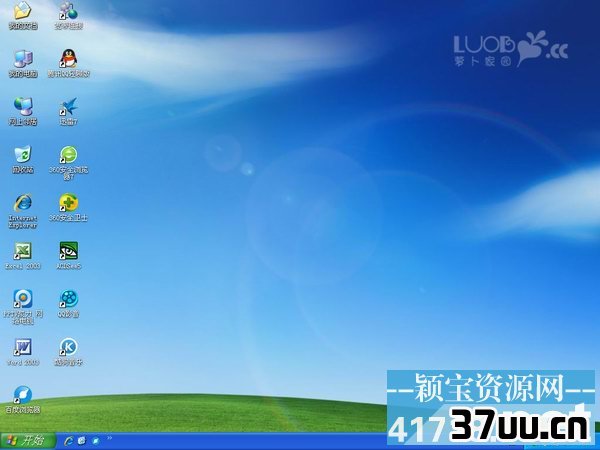Image resolution: width=600 pixels, height=450 pixels.
Task: Launch the Xunlei 7 bird shortcut
Action: pyautogui.click(x=68, y=107)
